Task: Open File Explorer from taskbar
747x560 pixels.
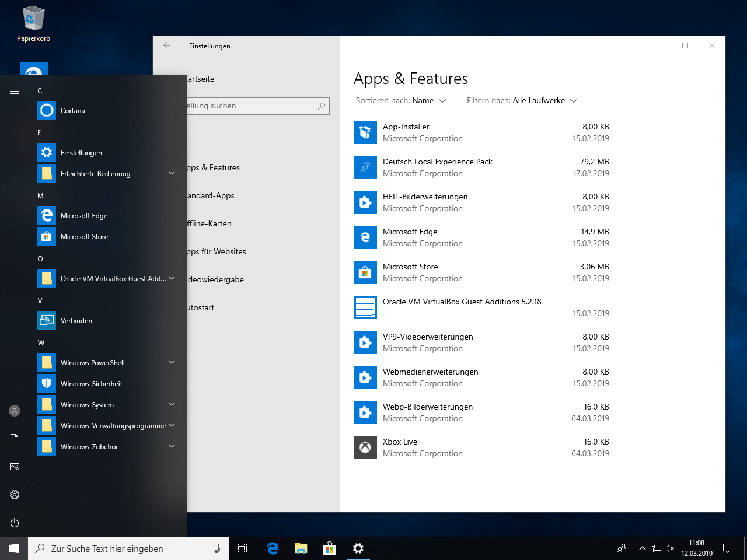Action: (301, 548)
